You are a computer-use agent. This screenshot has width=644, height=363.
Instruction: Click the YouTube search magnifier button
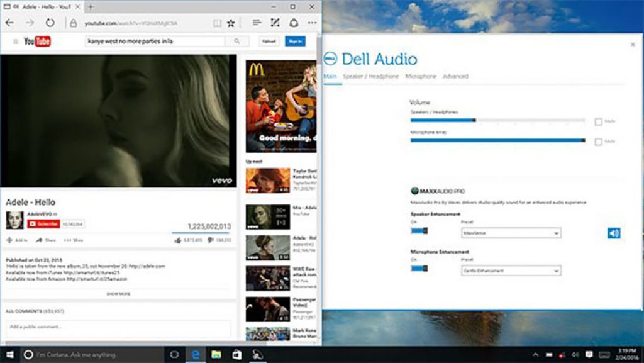point(237,41)
